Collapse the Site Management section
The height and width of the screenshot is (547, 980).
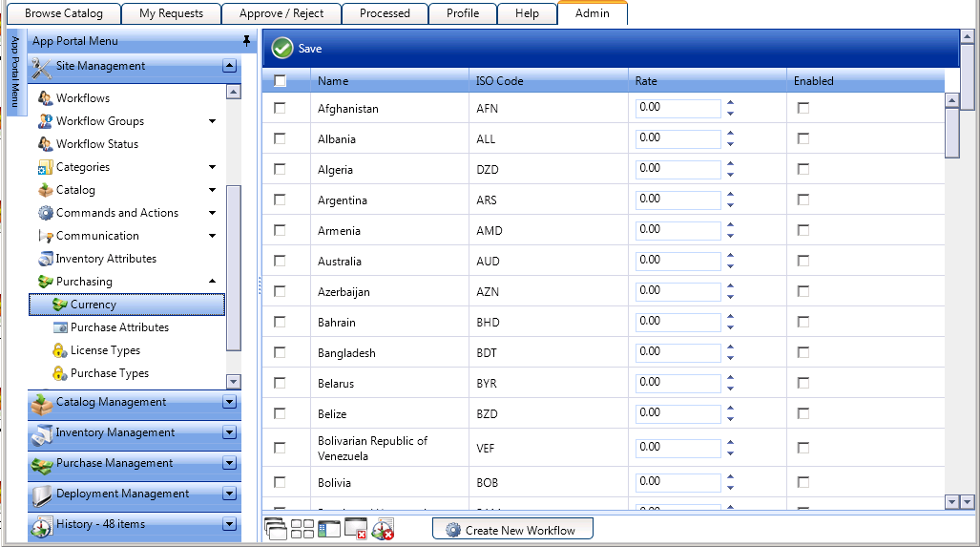[x=229, y=66]
